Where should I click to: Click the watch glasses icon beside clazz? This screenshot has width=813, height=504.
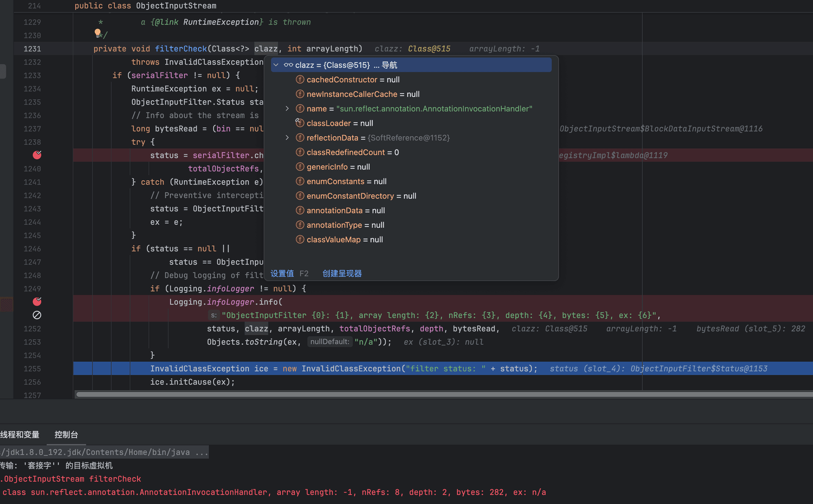pos(288,65)
